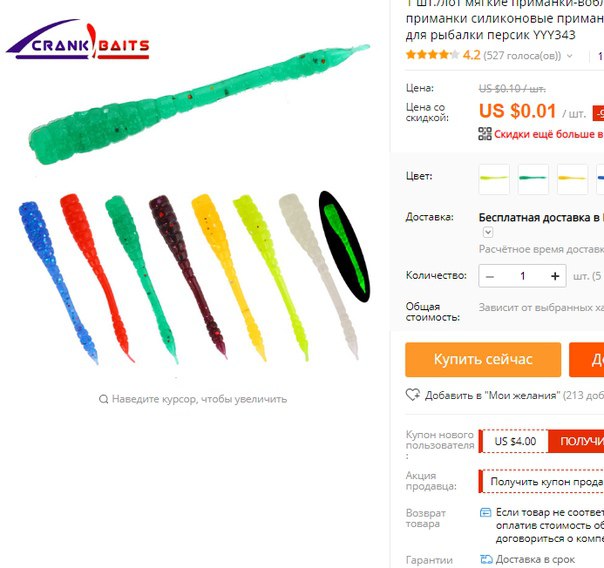The height and width of the screenshot is (568, 604).
Task: Increase quantity with the plus button
Action: tap(555, 276)
